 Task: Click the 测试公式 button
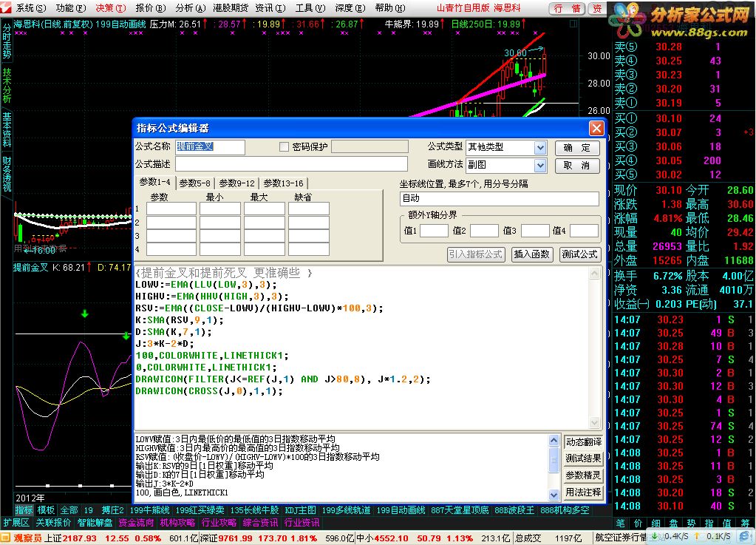(579, 254)
